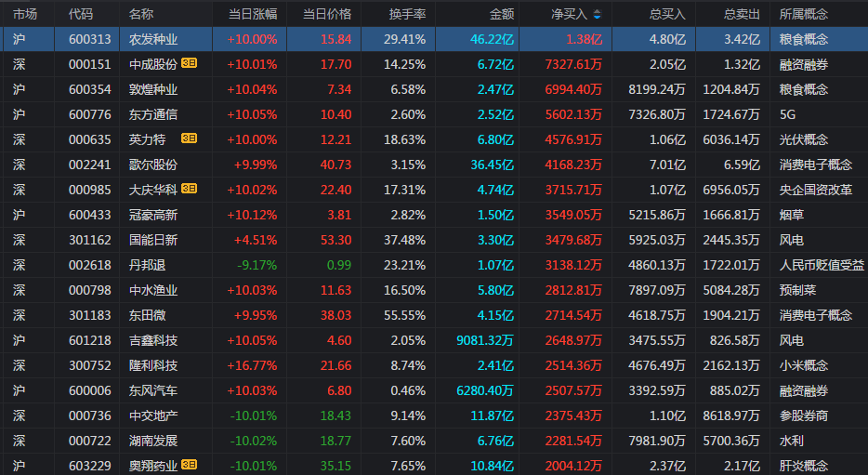Image resolution: width=868 pixels, height=475 pixels.
Task: Click the 央企国资改革 concept cell
Action: point(816,190)
